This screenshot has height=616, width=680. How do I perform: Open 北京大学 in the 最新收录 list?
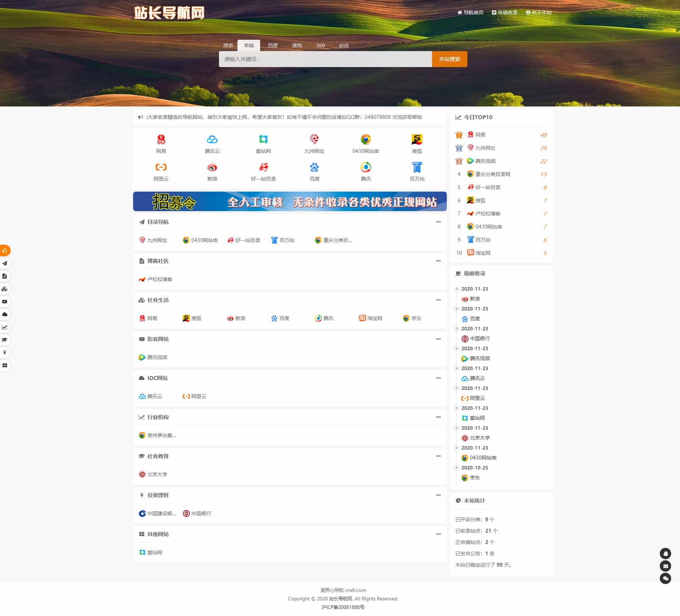pyautogui.click(x=476, y=438)
